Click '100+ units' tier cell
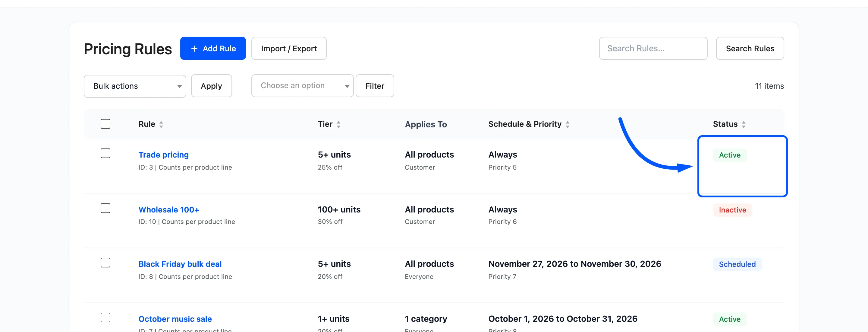Image resolution: width=868 pixels, height=332 pixels. tap(339, 209)
